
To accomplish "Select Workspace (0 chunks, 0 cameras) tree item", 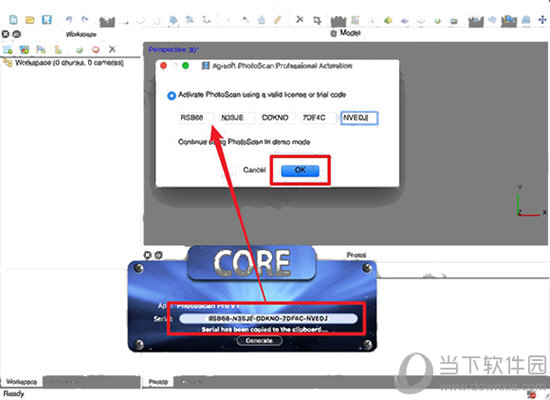I will point(63,63).
